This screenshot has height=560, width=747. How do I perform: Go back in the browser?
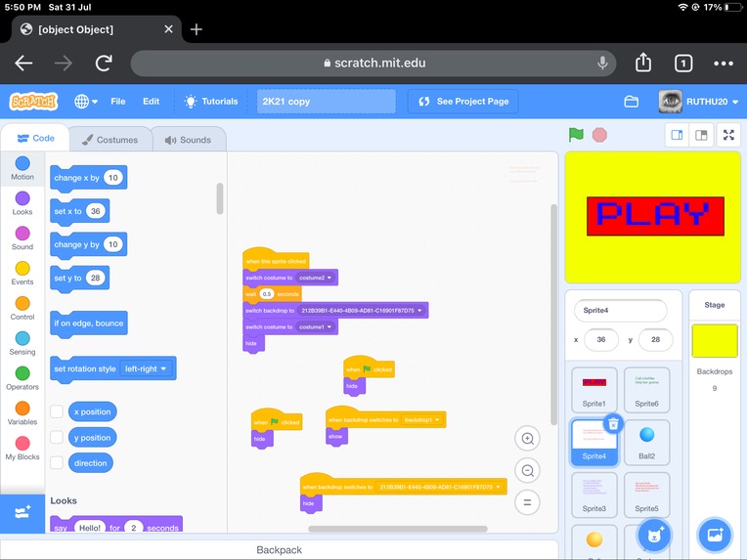click(23, 63)
